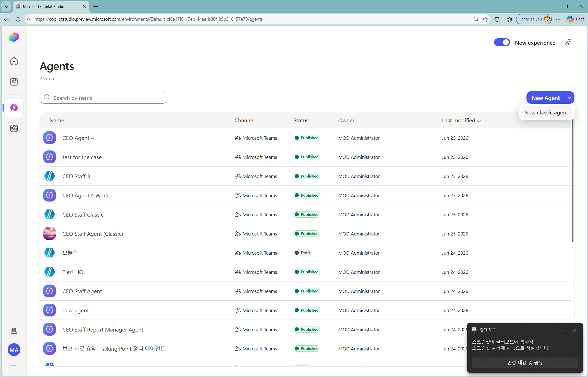588x377 pixels.
Task: Open browser settings and more ellipsis
Action: tap(558, 19)
